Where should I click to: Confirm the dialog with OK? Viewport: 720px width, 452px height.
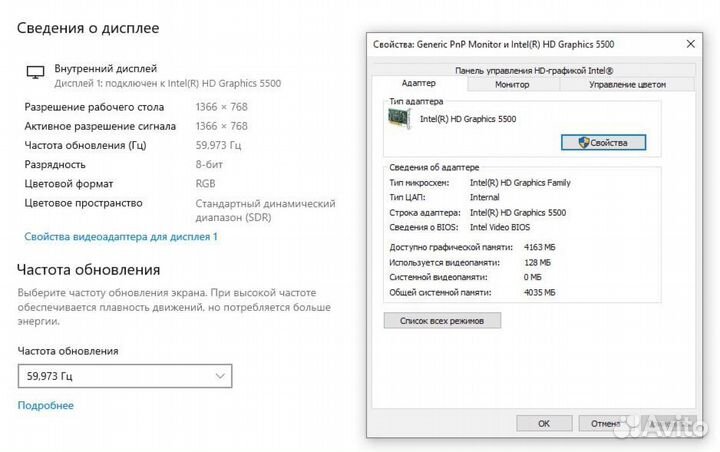544,424
